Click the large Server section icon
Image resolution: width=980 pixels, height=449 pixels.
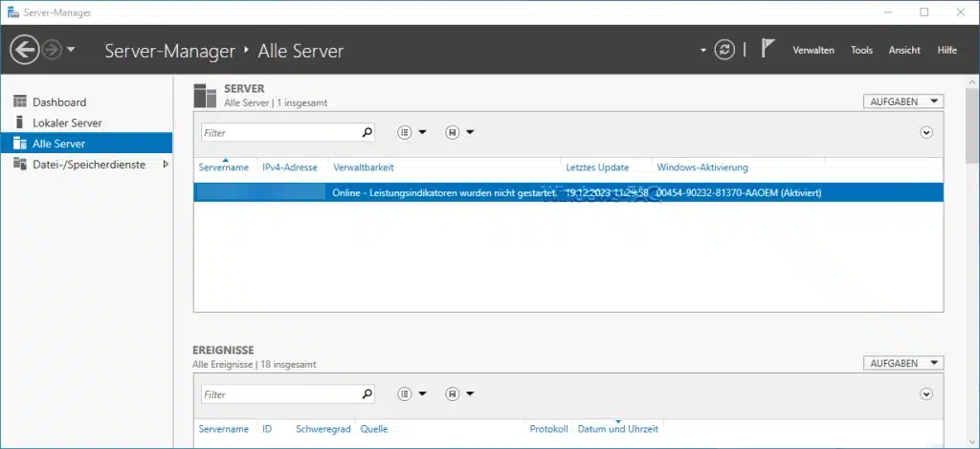pos(205,95)
